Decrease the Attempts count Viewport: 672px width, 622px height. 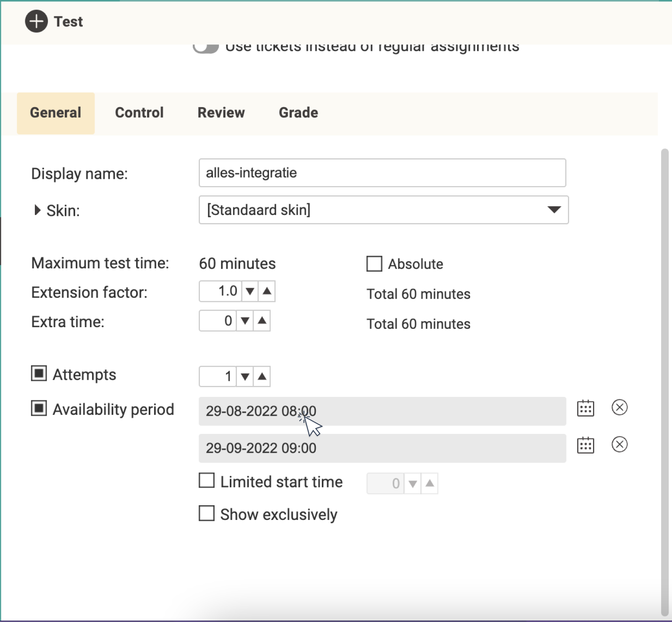pos(245,376)
